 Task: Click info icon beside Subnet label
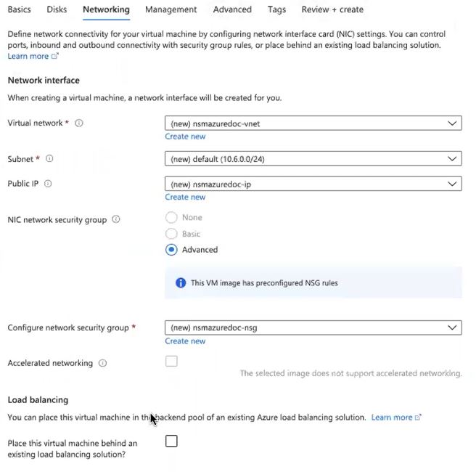(49, 158)
